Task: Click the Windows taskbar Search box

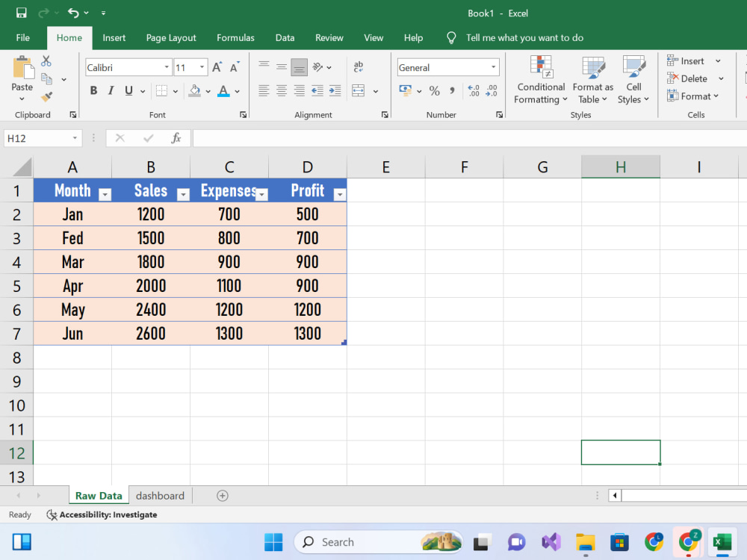Action: (378, 542)
